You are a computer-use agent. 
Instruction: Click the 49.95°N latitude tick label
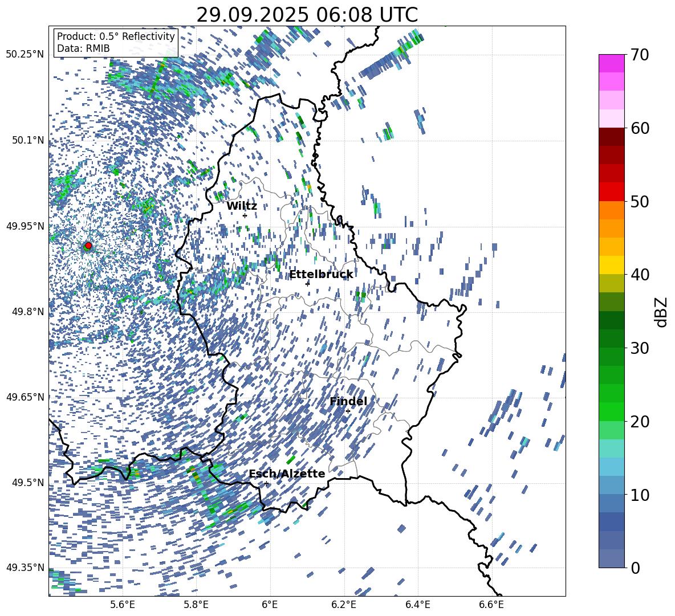tap(25, 226)
